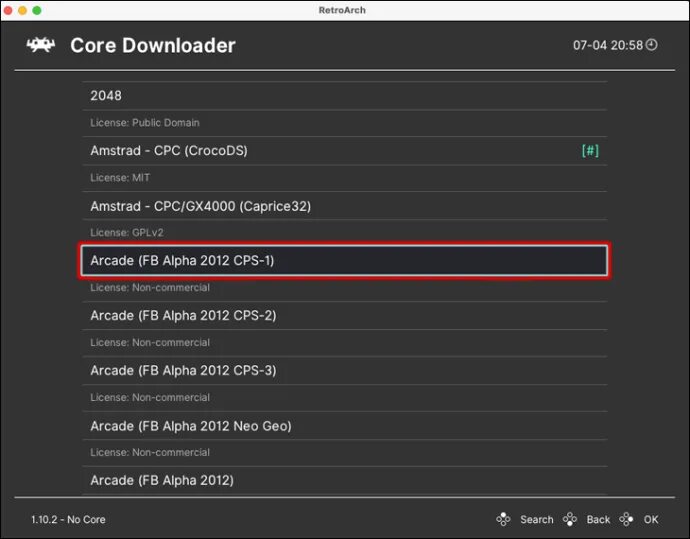Open Search from the footer
The image size is (690, 539).
point(536,520)
